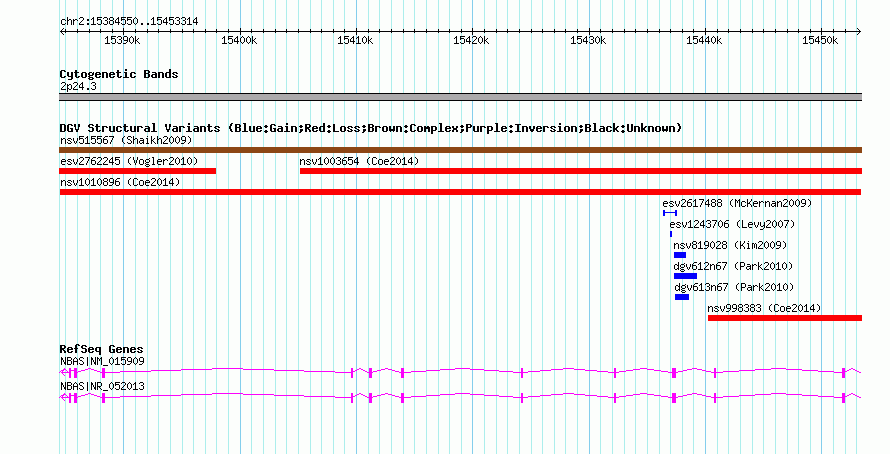Click the NBAS|NR_052013 gene label

(x=102, y=386)
